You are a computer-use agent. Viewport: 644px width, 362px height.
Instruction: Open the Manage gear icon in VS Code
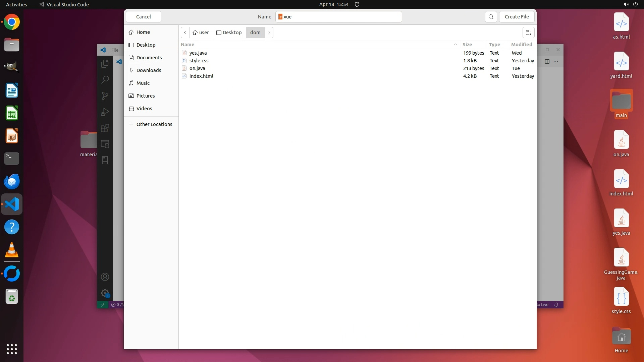point(105,293)
